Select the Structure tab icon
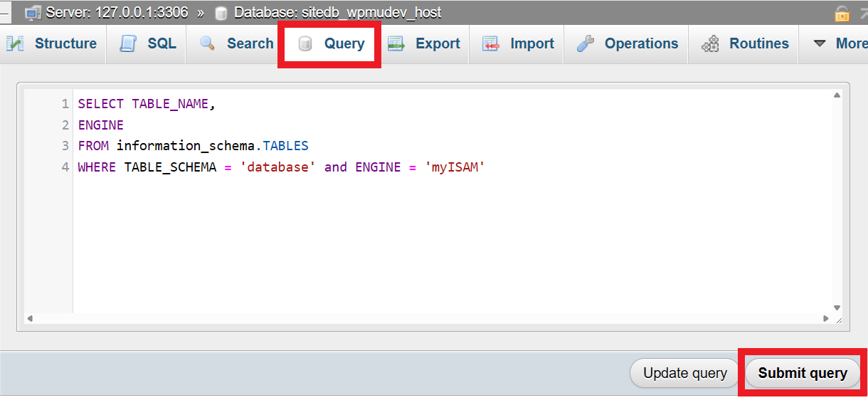This screenshot has width=868, height=410. 16,43
